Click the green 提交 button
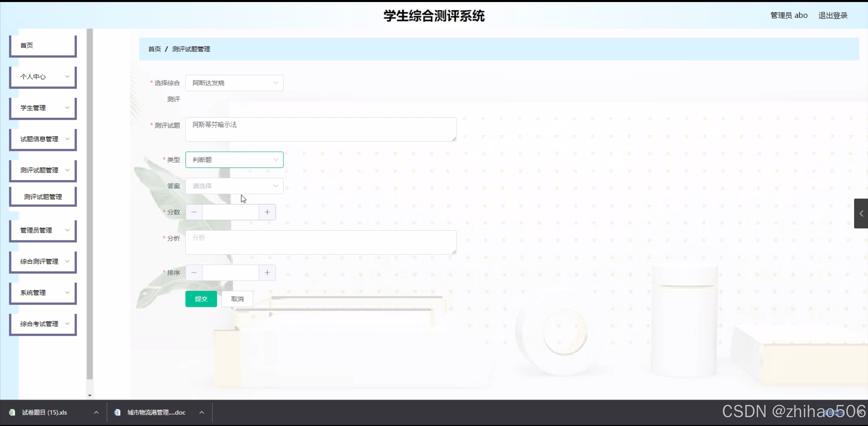The height and width of the screenshot is (426, 868). (x=201, y=299)
